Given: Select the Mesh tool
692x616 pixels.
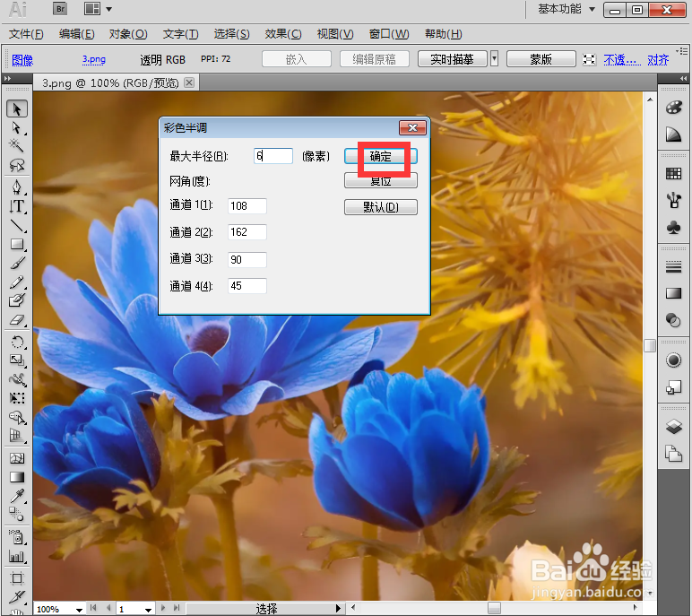Looking at the screenshot, I should pyautogui.click(x=17, y=458).
